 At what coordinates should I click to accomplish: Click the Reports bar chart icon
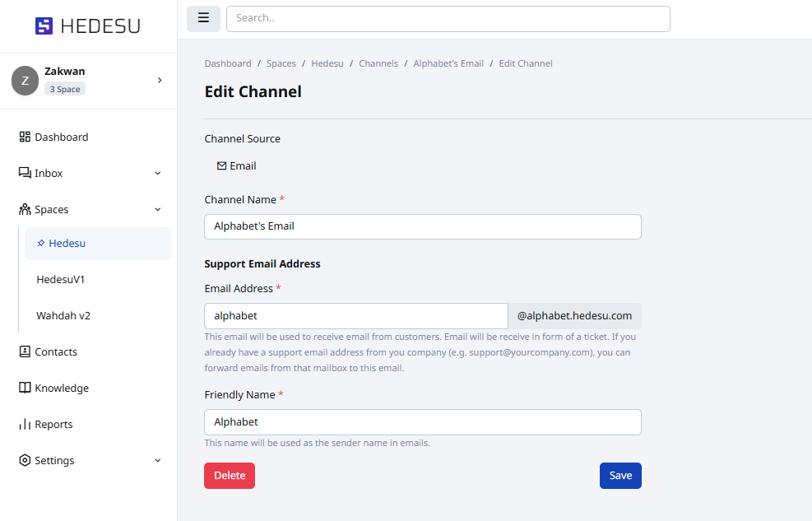(25, 424)
